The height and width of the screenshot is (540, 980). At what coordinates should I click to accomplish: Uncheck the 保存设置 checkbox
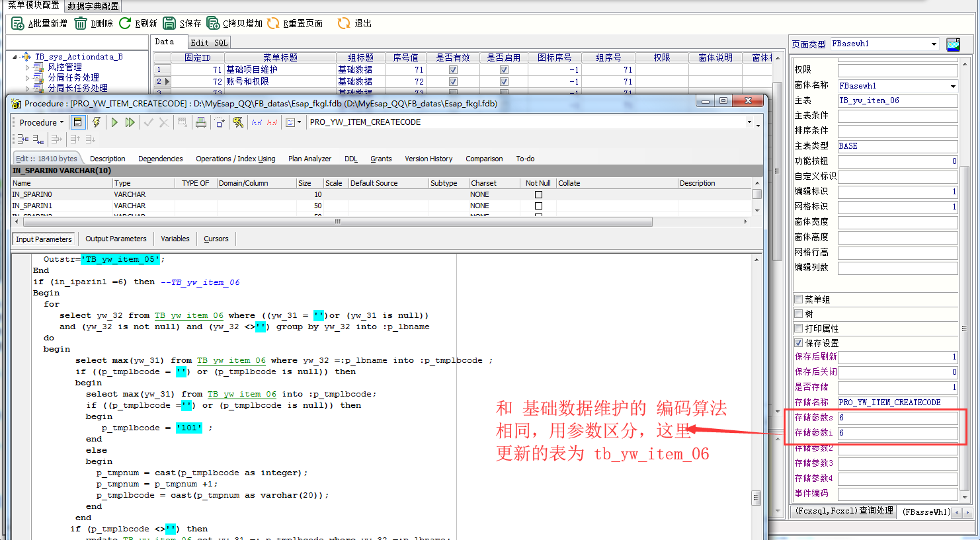[x=799, y=343]
